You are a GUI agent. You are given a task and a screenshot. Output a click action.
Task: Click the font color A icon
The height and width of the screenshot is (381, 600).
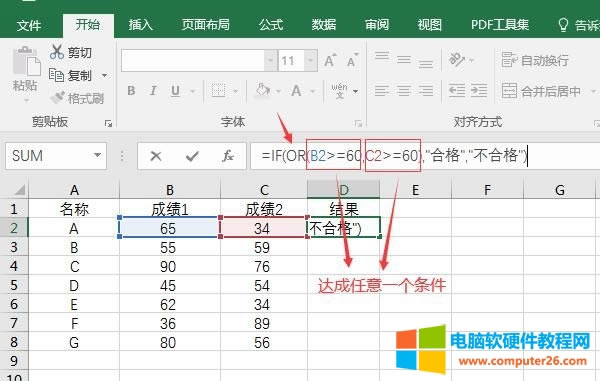[296, 91]
